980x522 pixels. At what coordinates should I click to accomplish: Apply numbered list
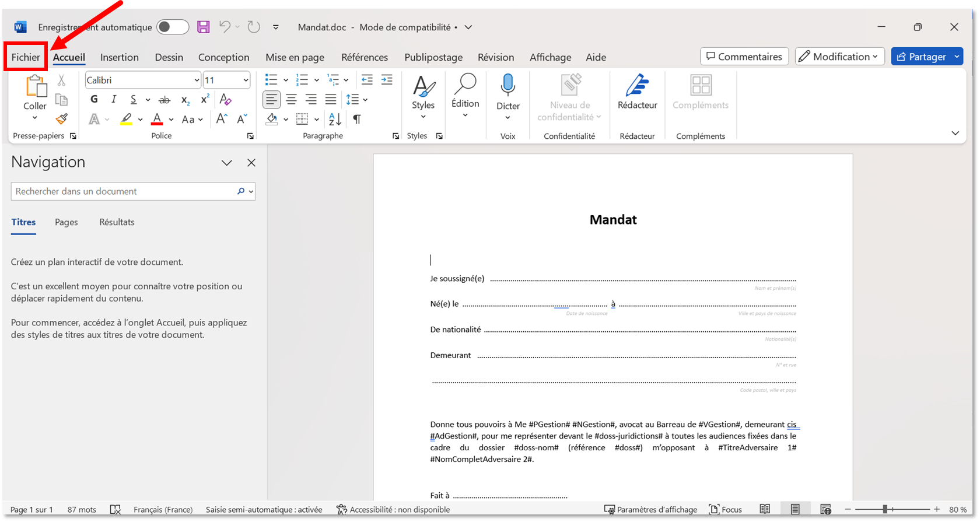tap(302, 80)
